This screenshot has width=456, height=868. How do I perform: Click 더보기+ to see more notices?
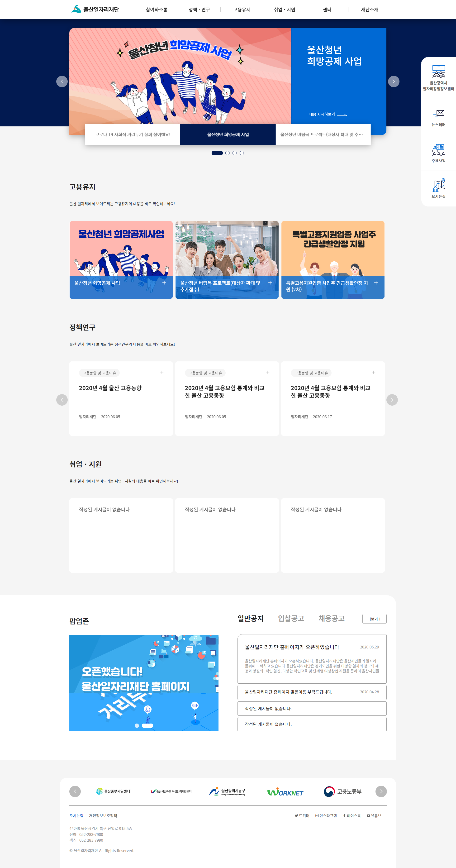(374, 619)
